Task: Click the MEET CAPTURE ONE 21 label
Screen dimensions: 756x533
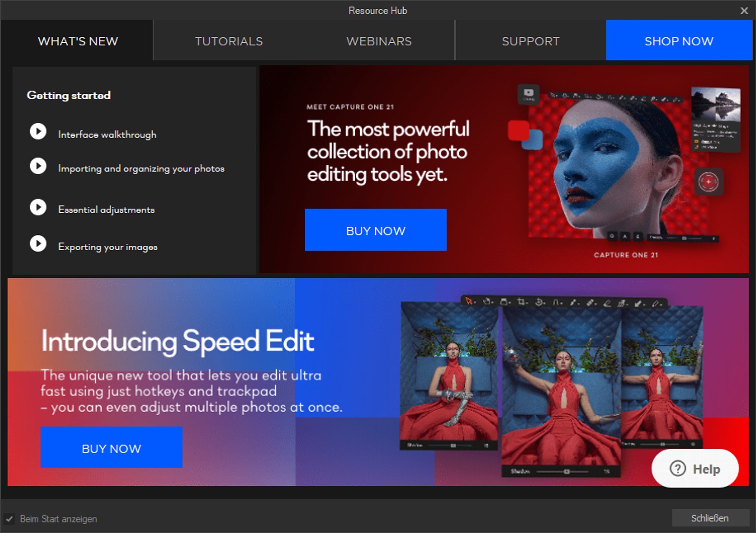Action: tap(350, 107)
